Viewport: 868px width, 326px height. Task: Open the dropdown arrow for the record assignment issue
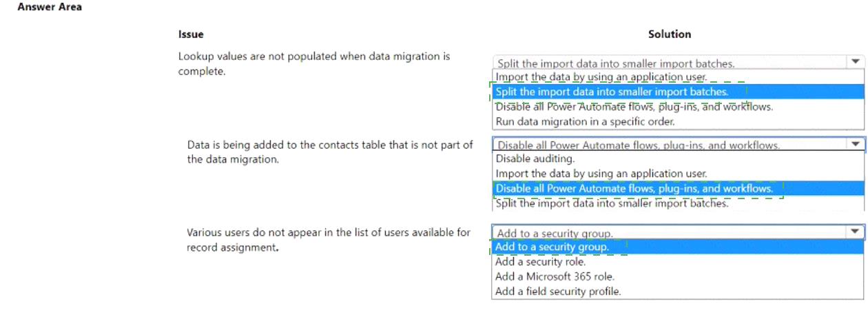click(856, 232)
